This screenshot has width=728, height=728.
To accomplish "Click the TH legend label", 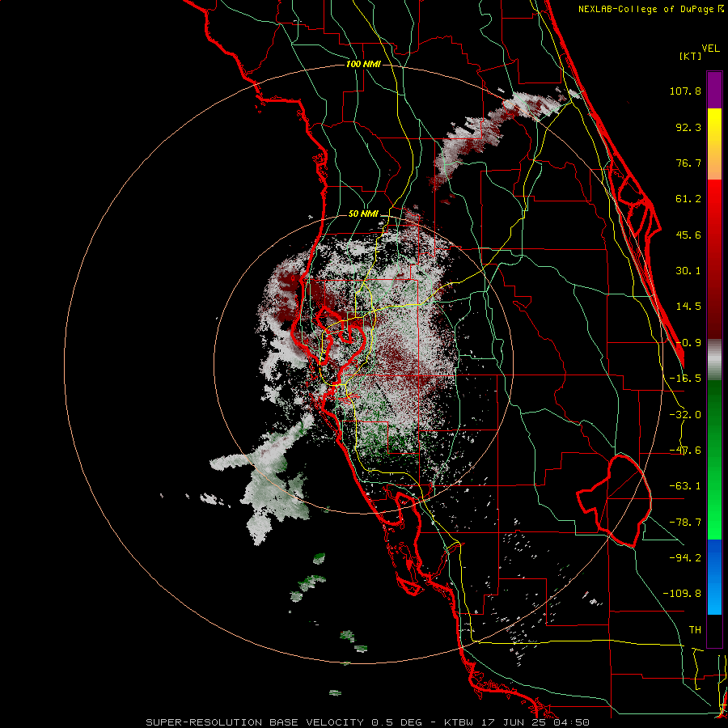I will [695, 630].
